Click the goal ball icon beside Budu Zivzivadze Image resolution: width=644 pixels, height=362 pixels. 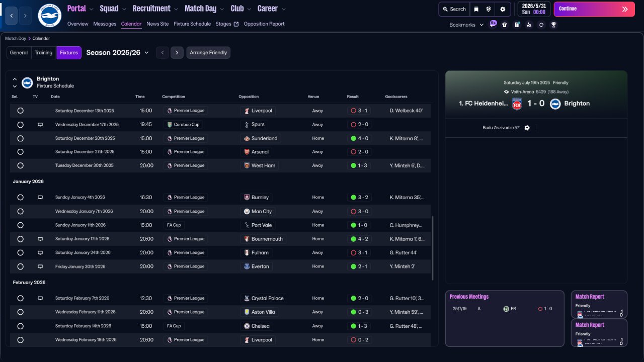527,128
